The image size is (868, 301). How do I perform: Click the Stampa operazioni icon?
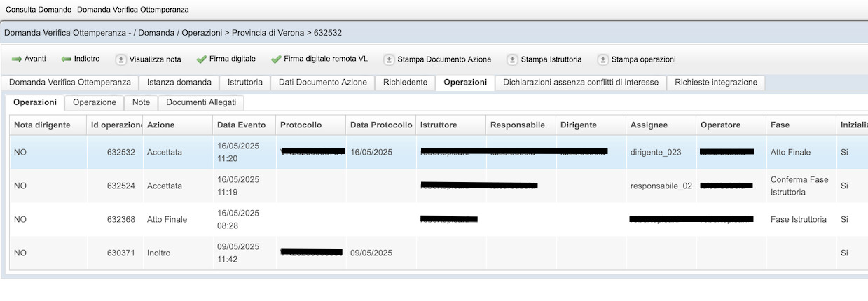[x=602, y=59]
